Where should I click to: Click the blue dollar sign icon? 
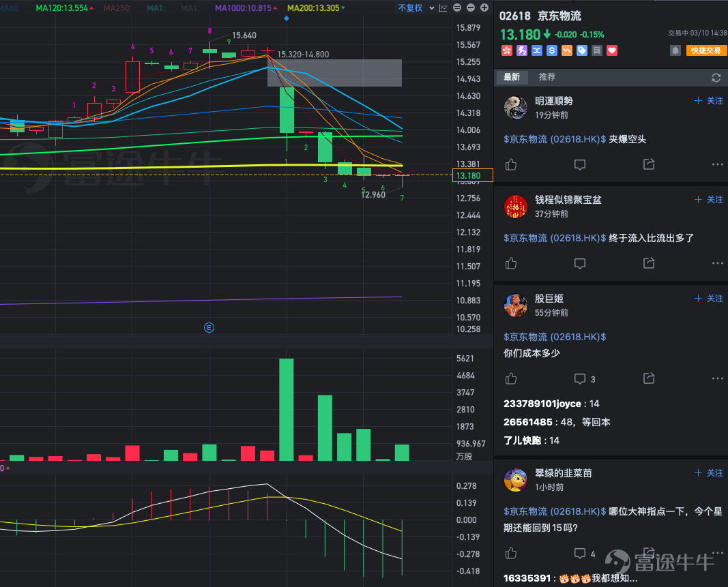(x=551, y=50)
